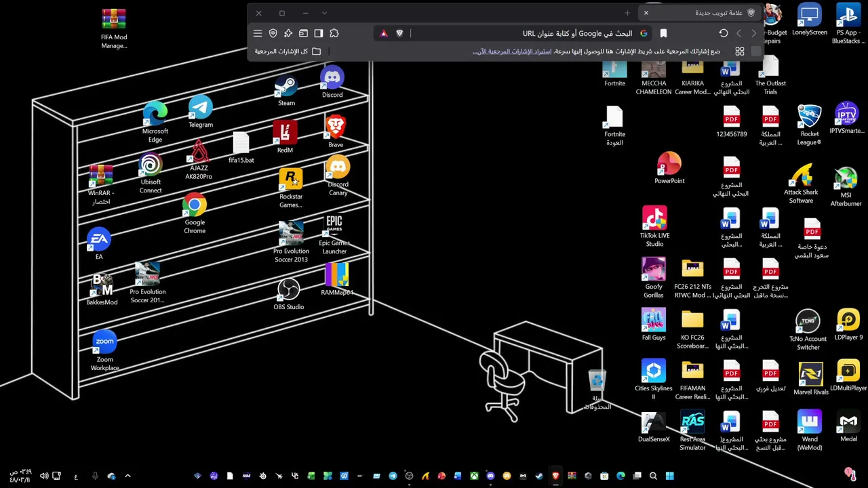This screenshot has width=868, height=488.
Task: Select the Brave desktop shortcut
Action: click(x=336, y=131)
